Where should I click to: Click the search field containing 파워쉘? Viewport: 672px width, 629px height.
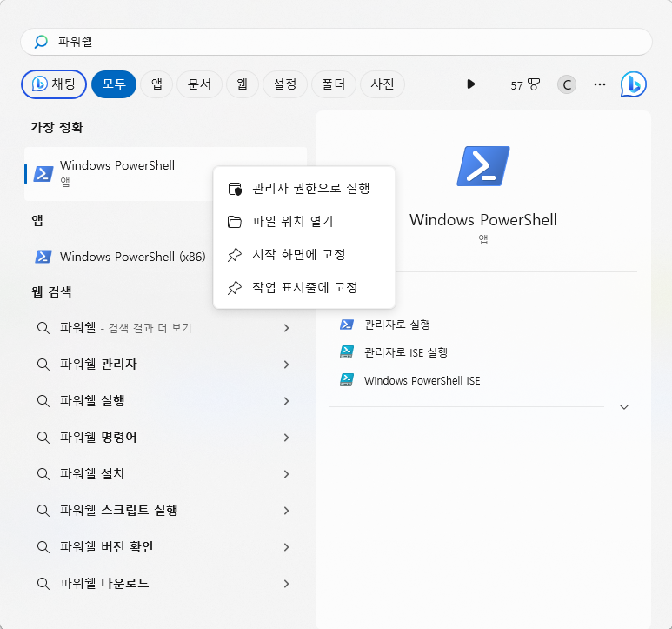[336, 42]
